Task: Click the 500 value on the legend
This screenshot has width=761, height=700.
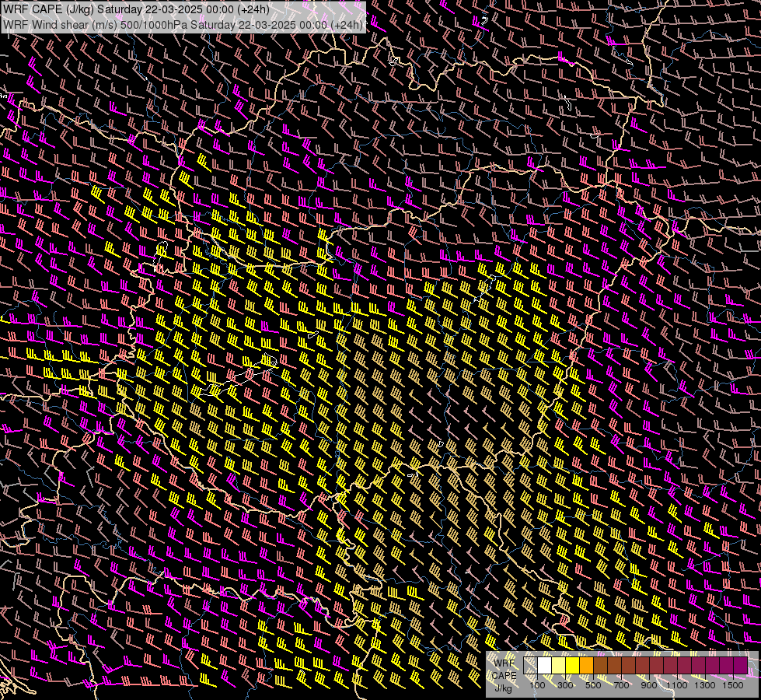Action: 593,685
